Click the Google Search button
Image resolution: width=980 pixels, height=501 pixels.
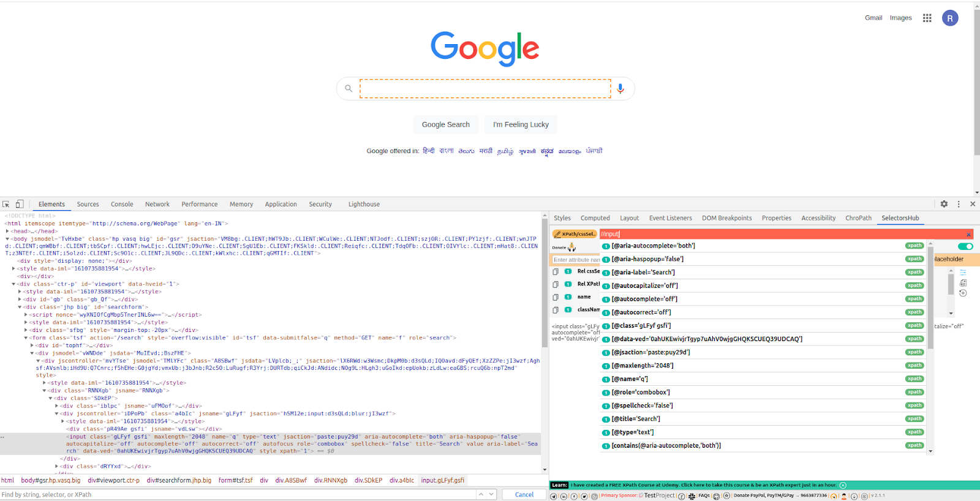(446, 124)
